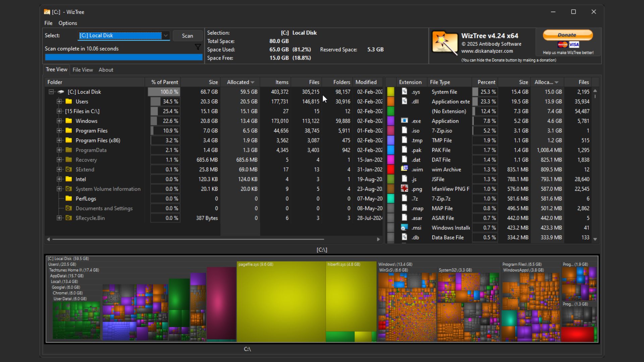Click the Donate button

(x=568, y=35)
